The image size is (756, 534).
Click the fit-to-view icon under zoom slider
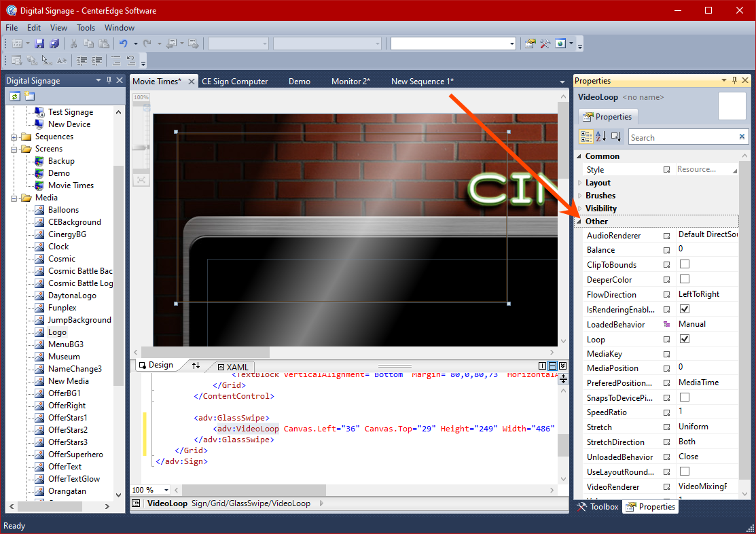pos(141,180)
